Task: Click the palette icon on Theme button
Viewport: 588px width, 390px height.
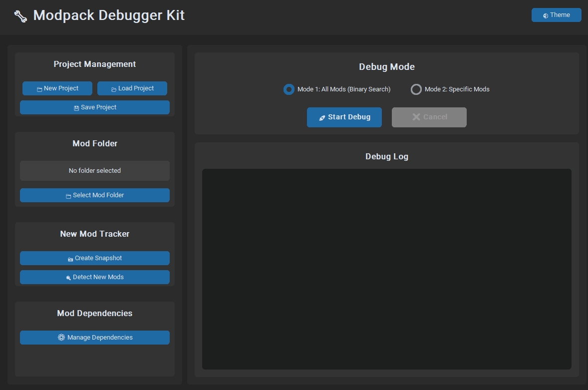Action: 546,15
